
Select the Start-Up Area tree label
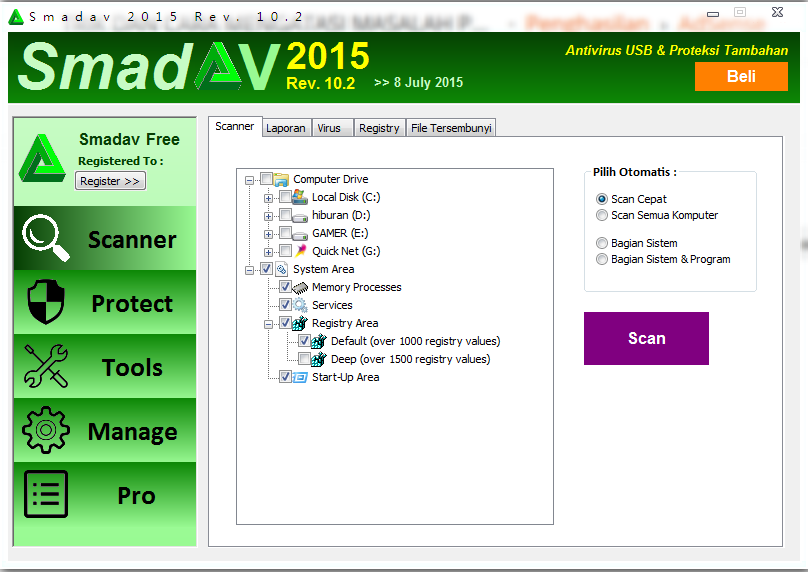coord(346,377)
